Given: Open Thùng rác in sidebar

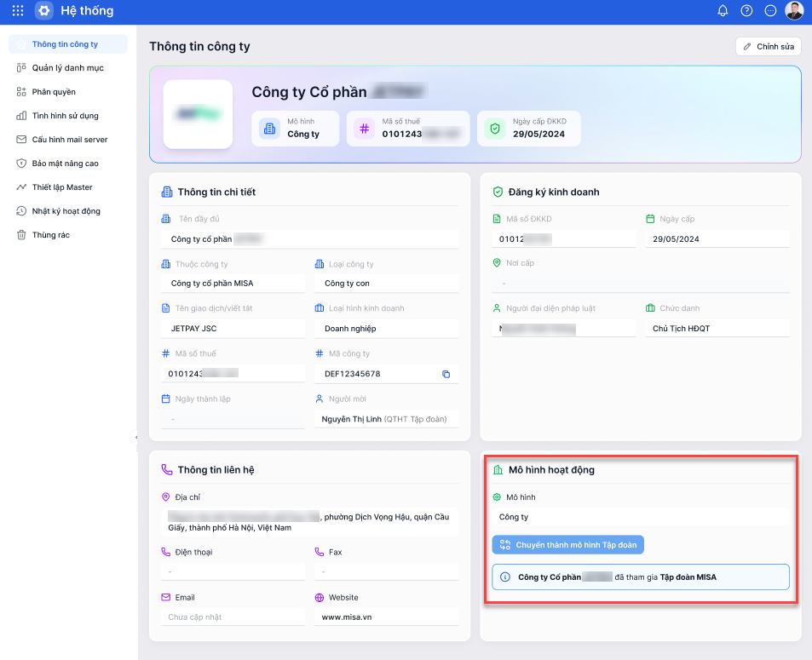Looking at the screenshot, I should (50, 235).
